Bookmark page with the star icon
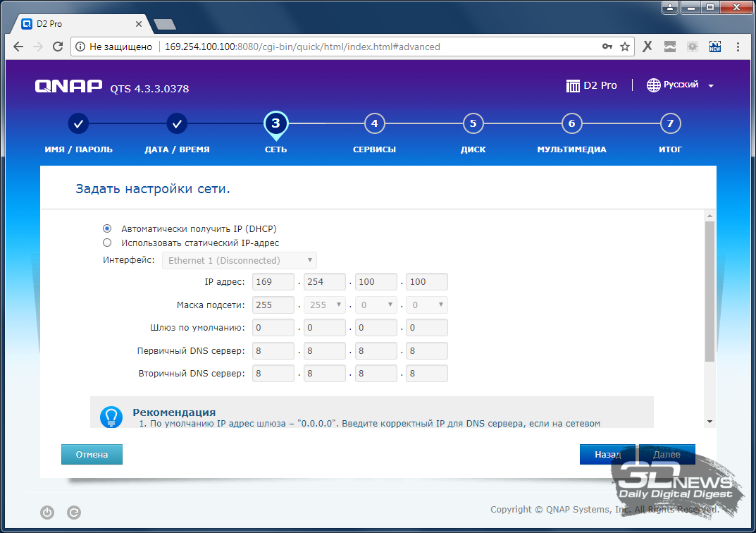 [x=625, y=47]
